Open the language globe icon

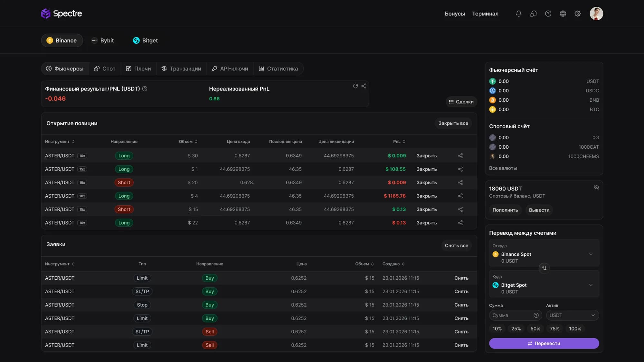click(563, 14)
